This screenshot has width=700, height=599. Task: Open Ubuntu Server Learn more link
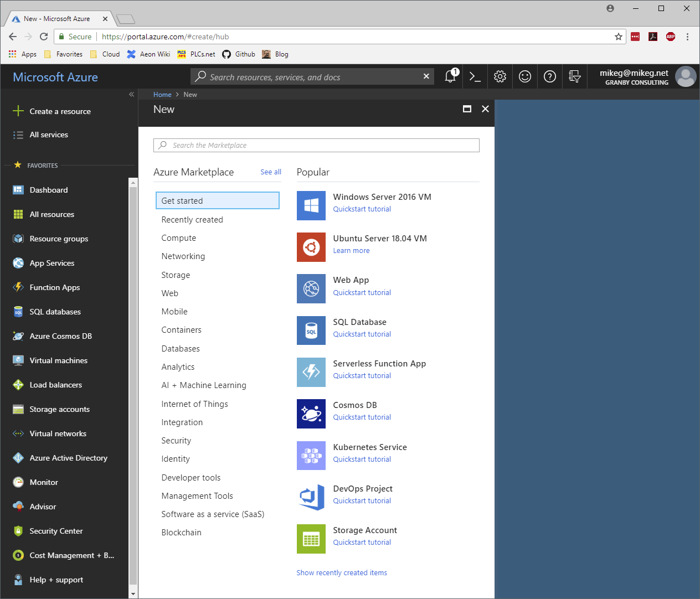(351, 251)
